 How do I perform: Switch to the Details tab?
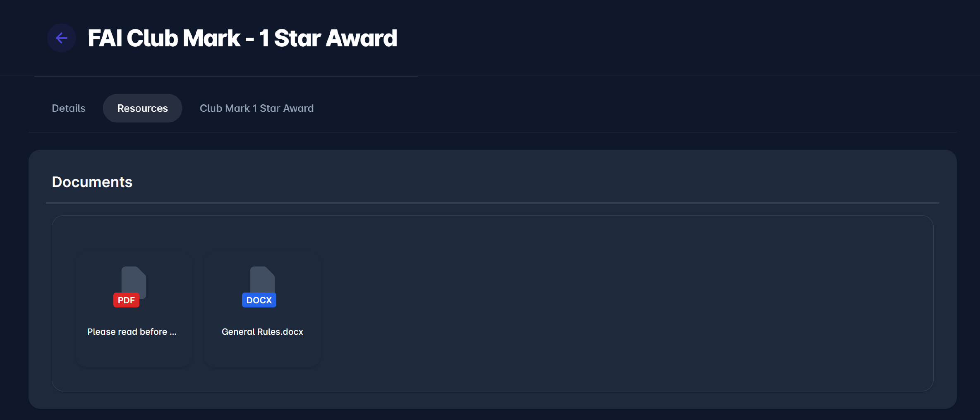69,108
